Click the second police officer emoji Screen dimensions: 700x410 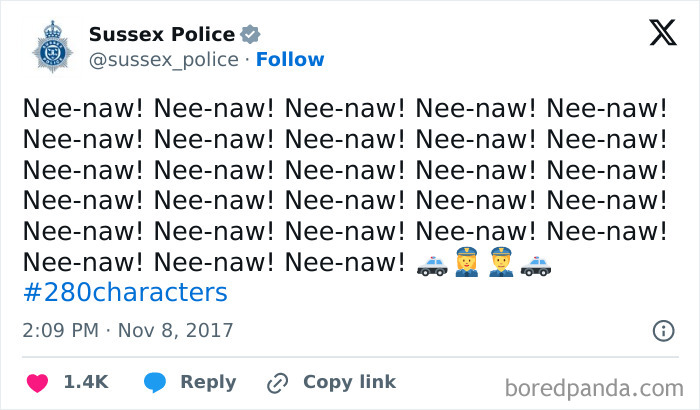[x=503, y=266]
